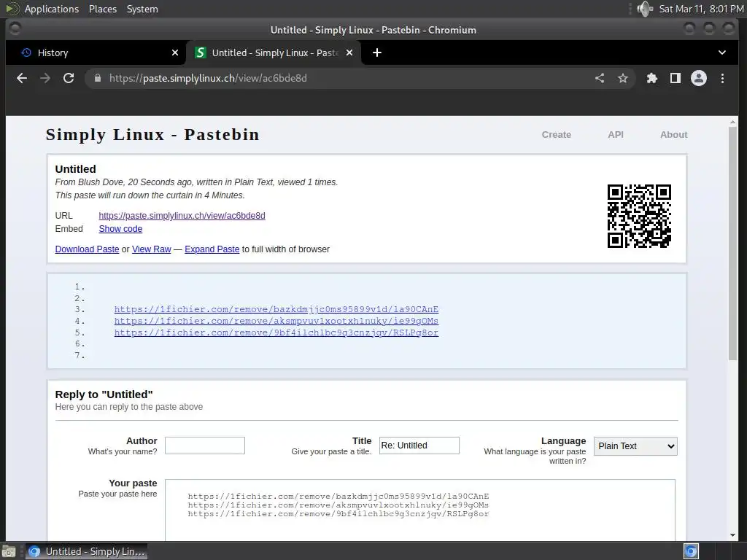
Task: Open the Language Plain Text dropdown
Action: tap(635, 446)
